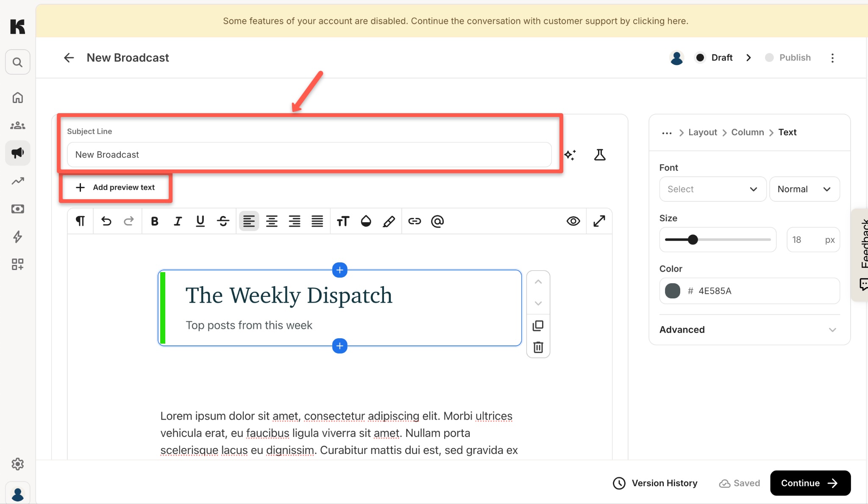Image resolution: width=868 pixels, height=504 pixels.
Task: Open the Font Select dropdown
Action: (x=712, y=189)
